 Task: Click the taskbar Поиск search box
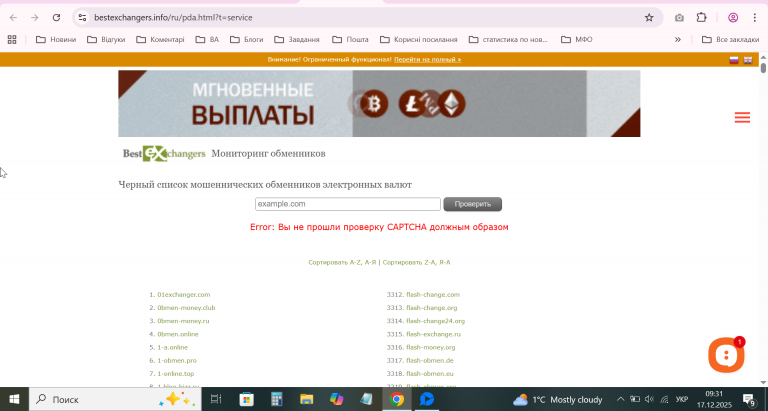click(x=115, y=399)
